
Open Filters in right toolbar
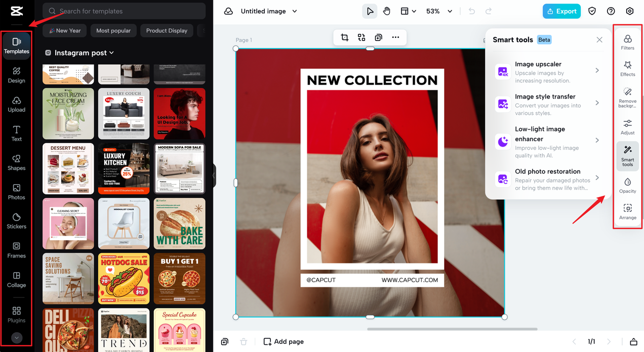pyautogui.click(x=627, y=42)
